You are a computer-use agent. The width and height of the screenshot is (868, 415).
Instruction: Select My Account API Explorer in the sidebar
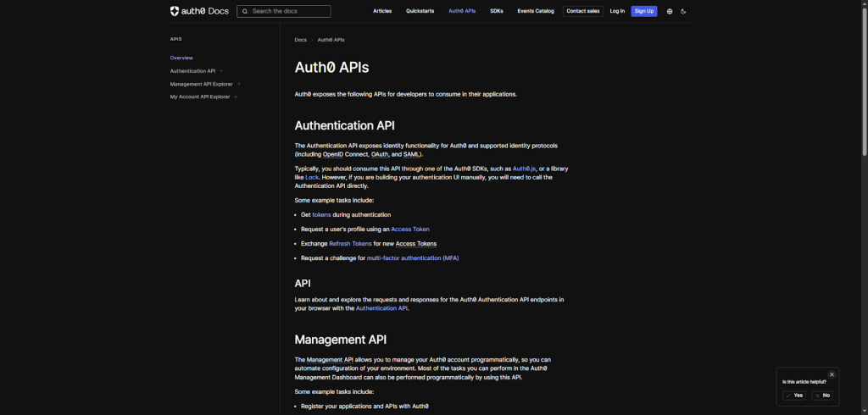200,97
